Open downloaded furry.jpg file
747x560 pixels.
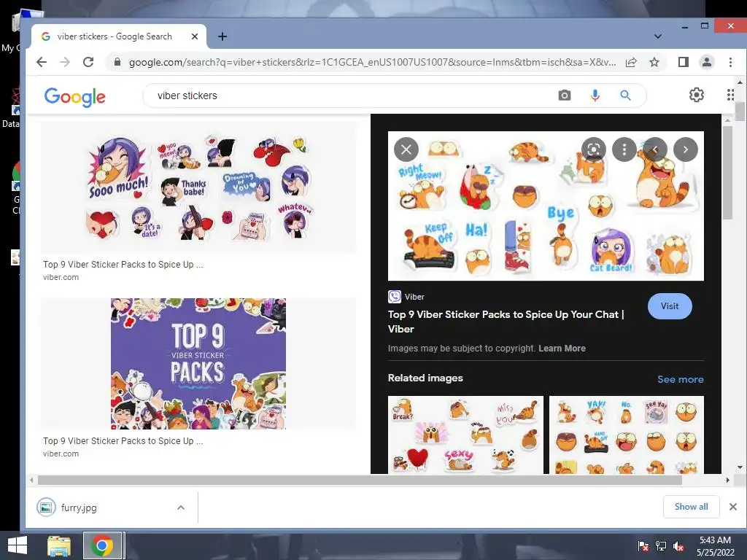pyautogui.click(x=79, y=507)
